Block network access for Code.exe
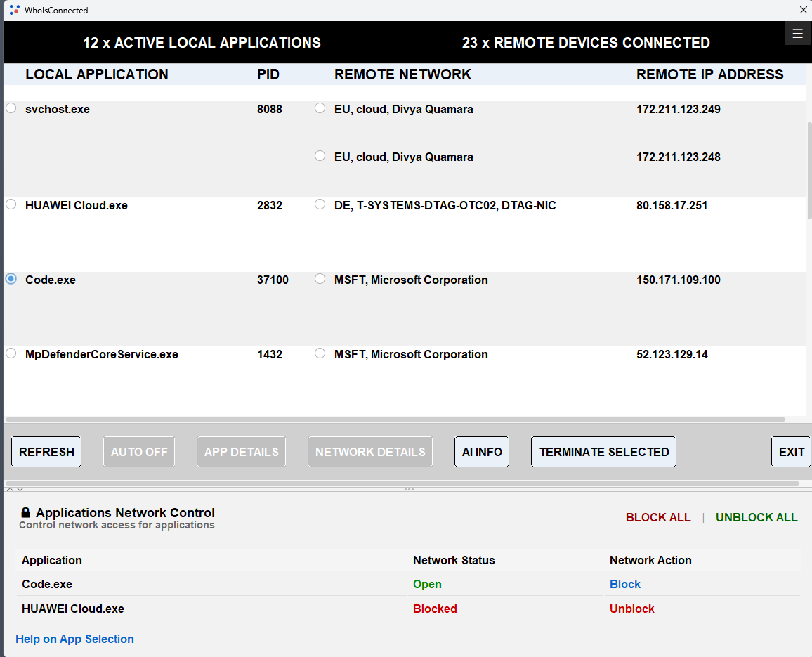 tap(625, 584)
